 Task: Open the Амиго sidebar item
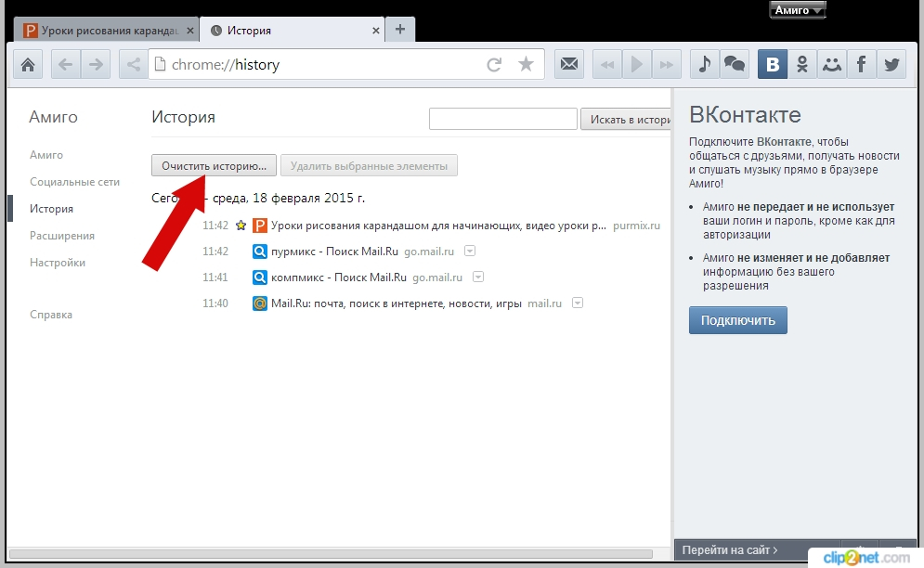click(x=46, y=155)
